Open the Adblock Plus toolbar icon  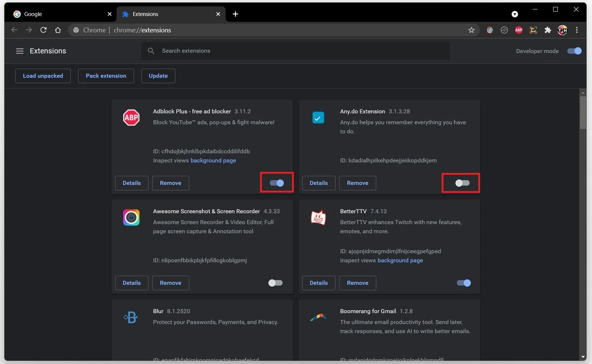tap(519, 30)
